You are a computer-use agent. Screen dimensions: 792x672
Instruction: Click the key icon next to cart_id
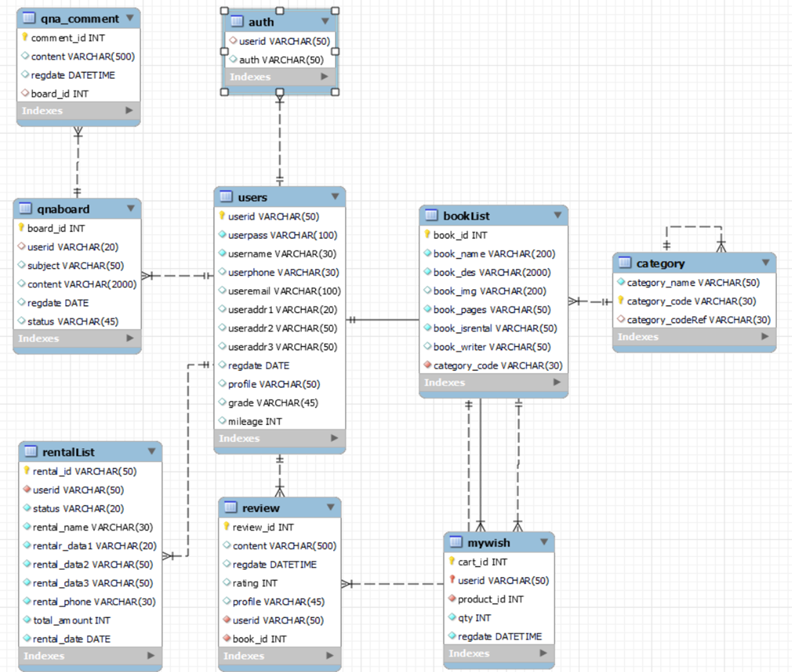click(x=450, y=561)
